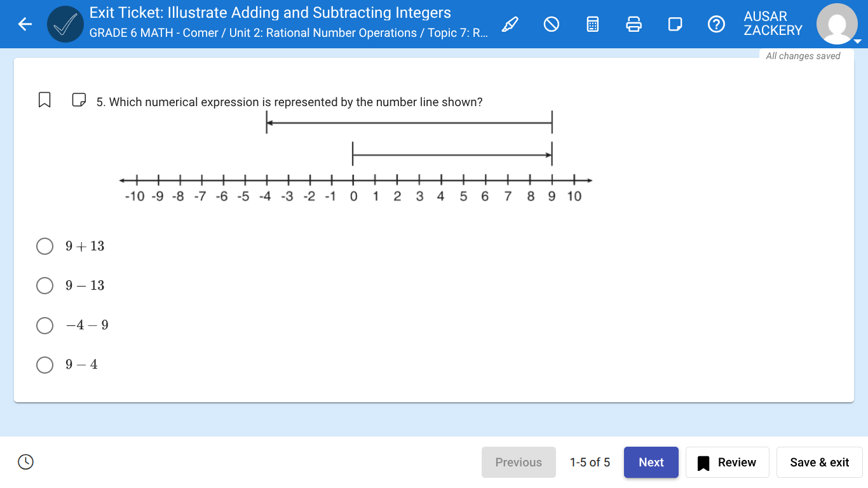Click the timer clock icon
868x488 pixels.
pos(25,462)
